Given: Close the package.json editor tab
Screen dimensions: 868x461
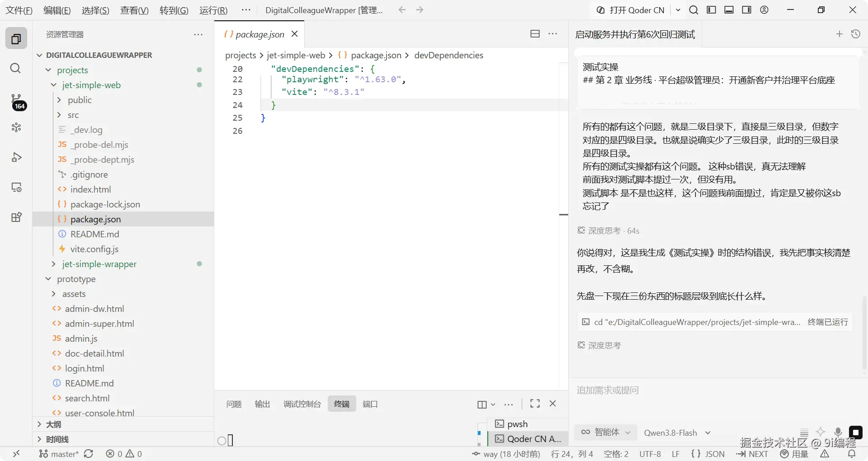Looking at the screenshot, I should point(294,34).
